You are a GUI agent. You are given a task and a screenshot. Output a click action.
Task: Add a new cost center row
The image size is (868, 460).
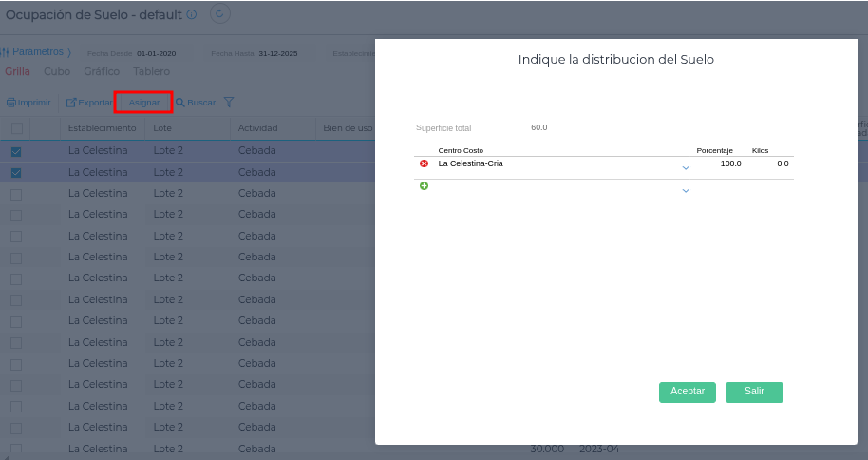tap(424, 186)
